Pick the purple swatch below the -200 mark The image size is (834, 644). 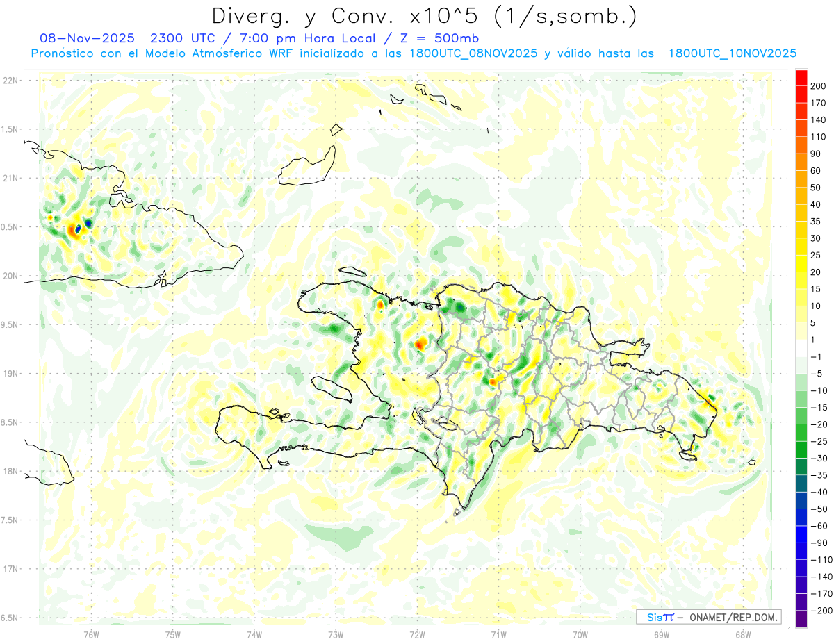tap(801, 618)
